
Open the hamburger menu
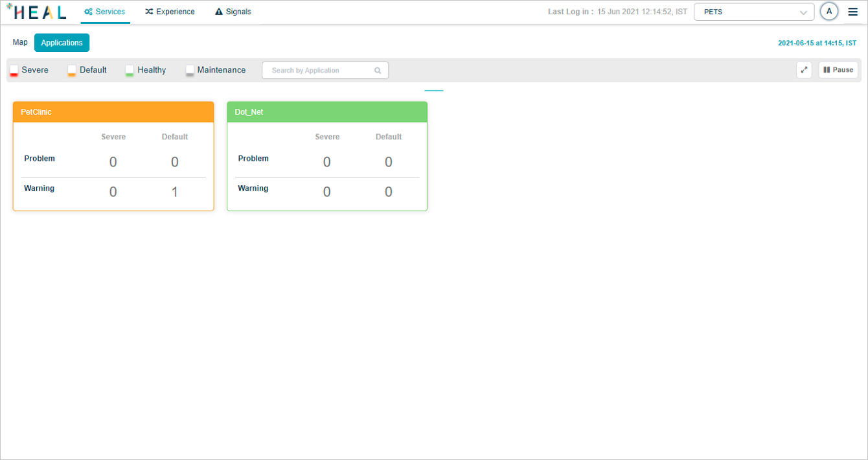(x=852, y=12)
